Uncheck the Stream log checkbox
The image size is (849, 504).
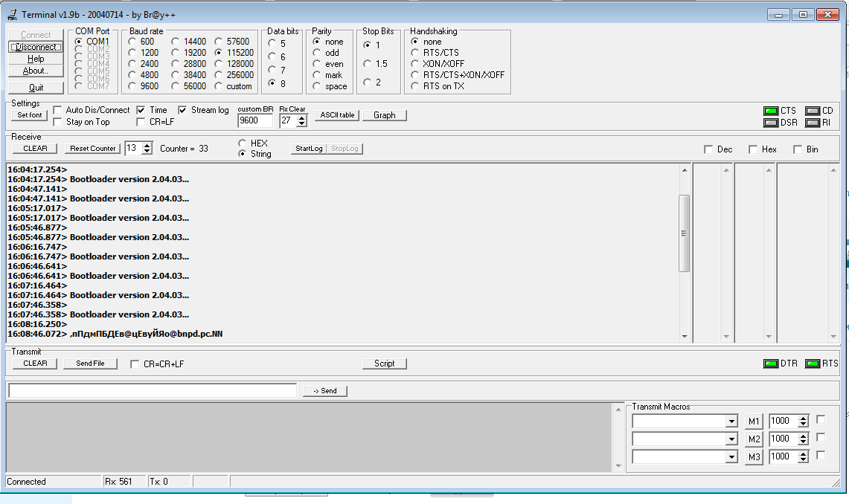183,110
